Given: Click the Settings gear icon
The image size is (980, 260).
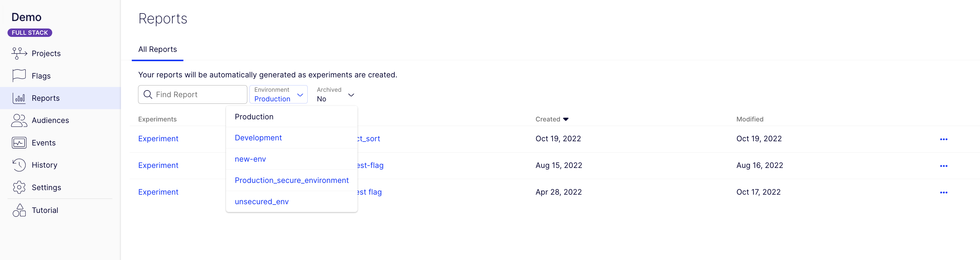Looking at the screenshot, I should coord(19,187).
